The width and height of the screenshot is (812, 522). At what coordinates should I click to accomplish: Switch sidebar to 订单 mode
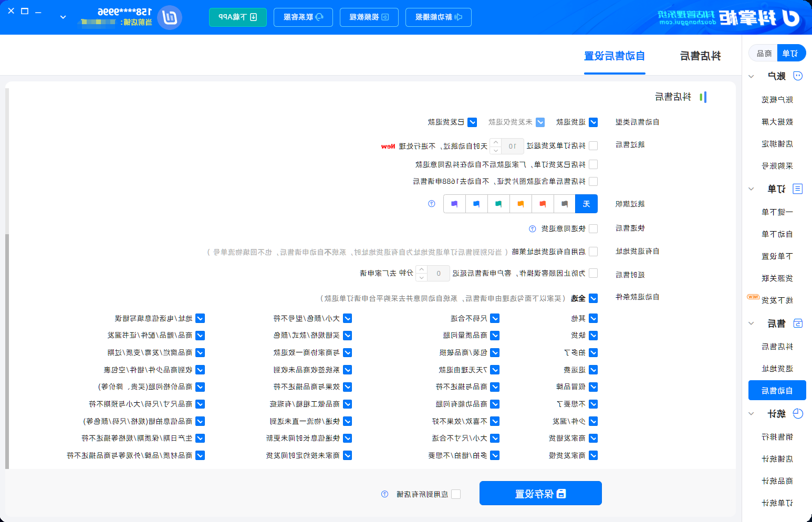coord(790,53)
